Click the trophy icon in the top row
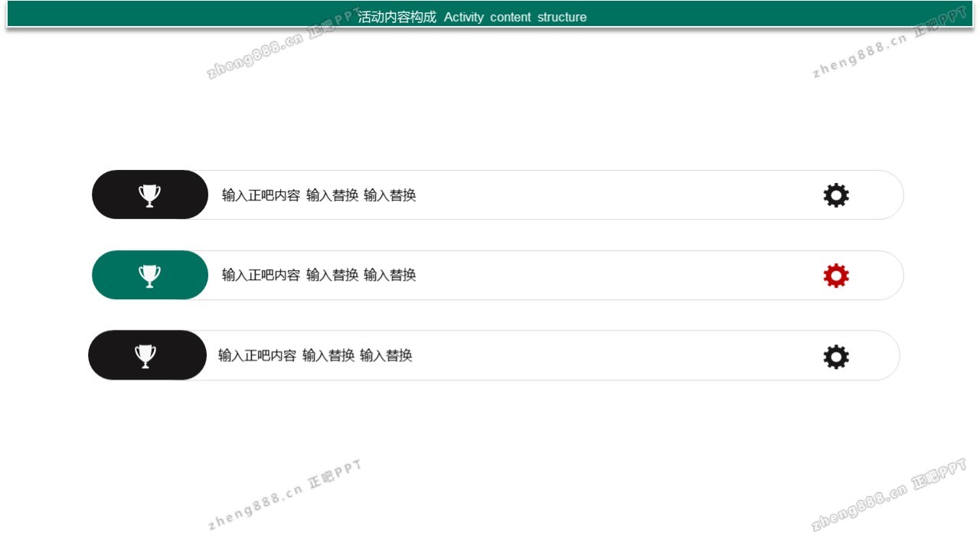The image size is (980, 551). coord(150,195)
